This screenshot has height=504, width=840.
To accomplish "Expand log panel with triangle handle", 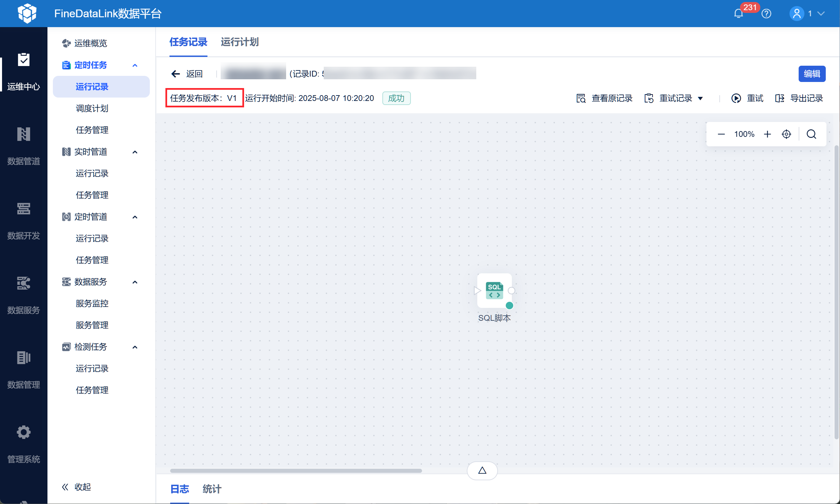I will click(x=482, y=470).
